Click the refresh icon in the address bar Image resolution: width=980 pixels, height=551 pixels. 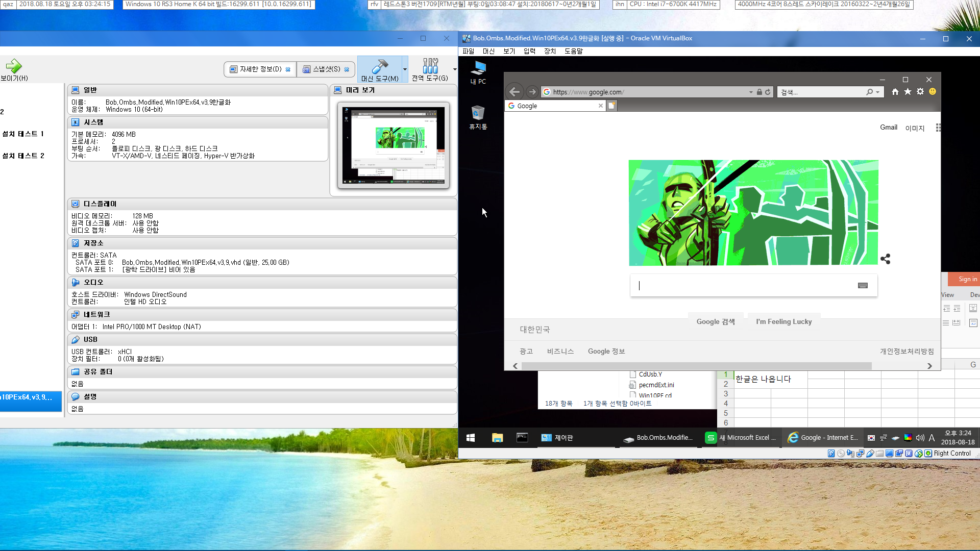(768, 92)
